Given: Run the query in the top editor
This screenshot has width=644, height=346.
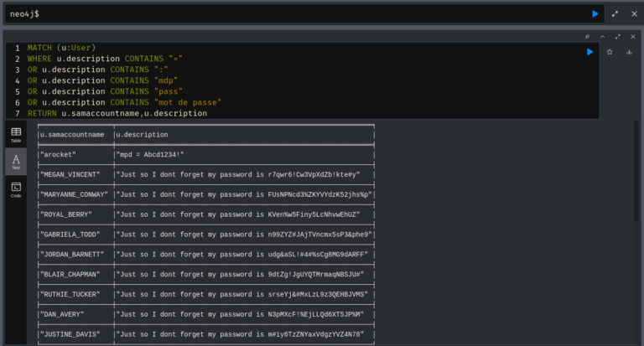Looking at the screenshot, I should point(595,14).
